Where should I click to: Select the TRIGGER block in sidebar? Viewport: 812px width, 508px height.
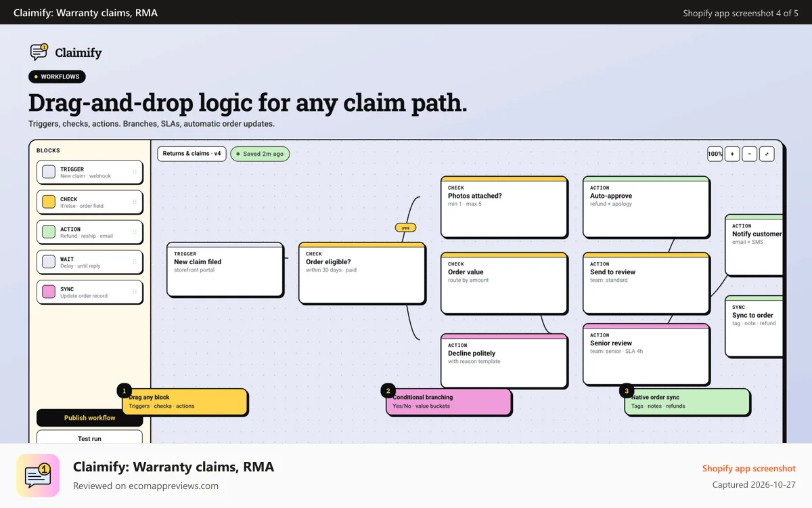tap(89, 172)
